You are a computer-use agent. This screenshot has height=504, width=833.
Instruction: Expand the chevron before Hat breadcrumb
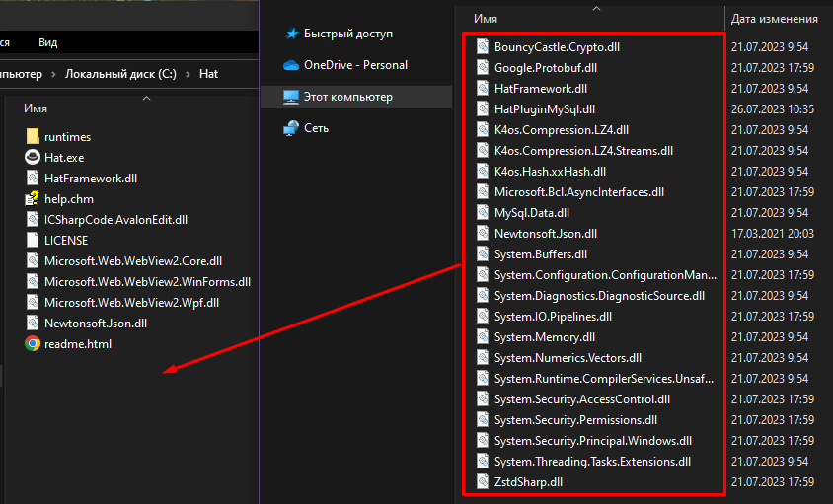[188, 74]
